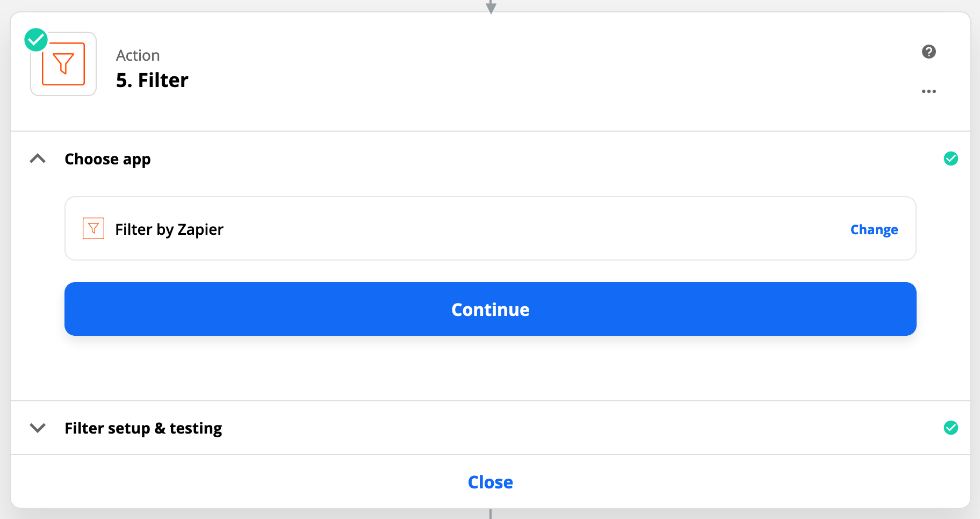Viewport: 980px width, 519px height.
Task: Click the step title "5. Filter"
Action: 152,80
